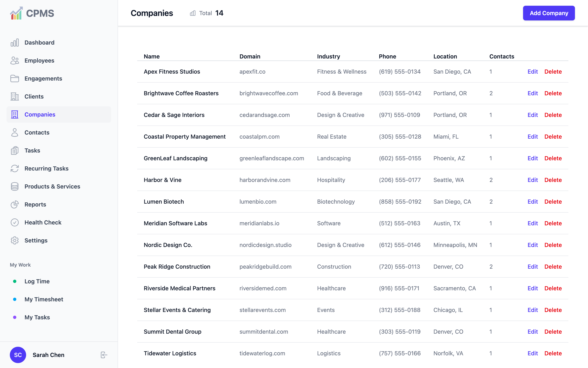588x368 pixels.
Task: Click the Recurring Tasks refresh icon
Action: click(x=14, y=168)
